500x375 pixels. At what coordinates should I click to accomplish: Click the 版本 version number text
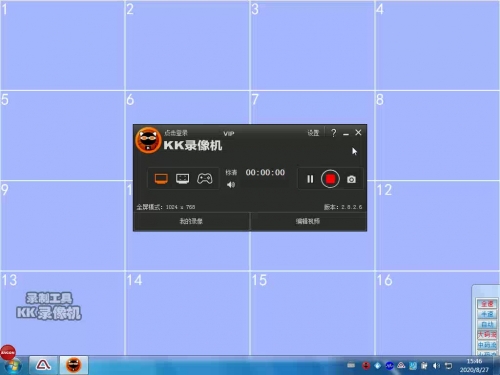tap(343, 207)
